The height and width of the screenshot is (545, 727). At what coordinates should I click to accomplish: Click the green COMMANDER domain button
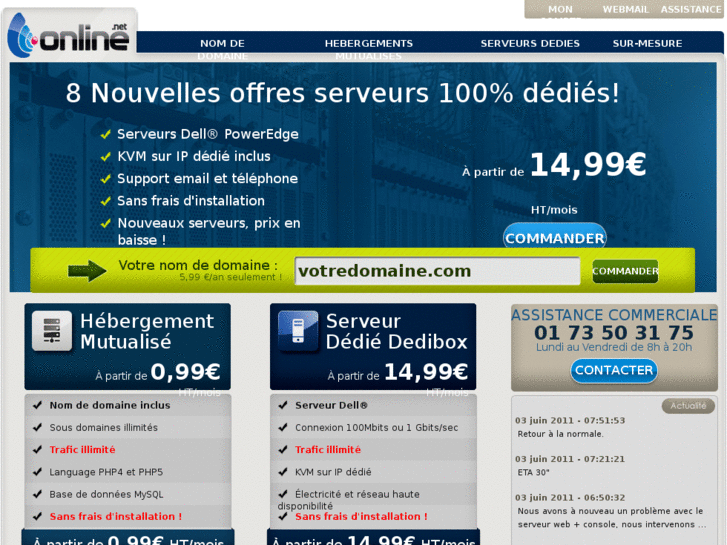625,271
